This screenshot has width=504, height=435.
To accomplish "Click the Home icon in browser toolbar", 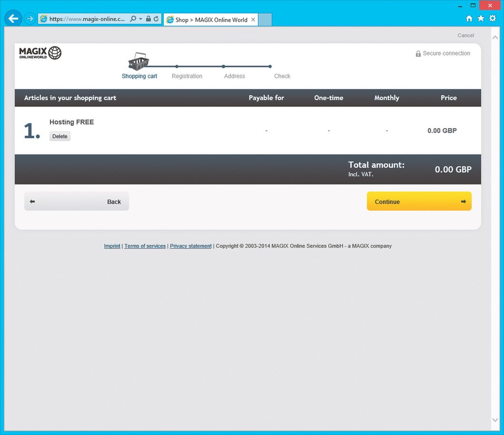I will (469, 18).
